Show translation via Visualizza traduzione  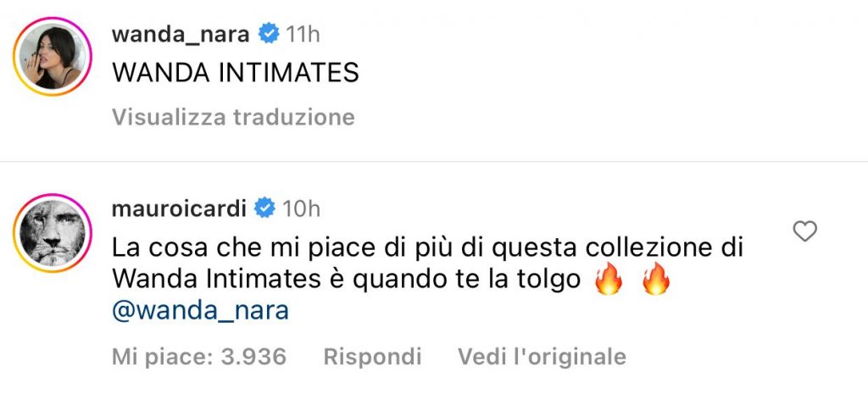pos(233,117)
